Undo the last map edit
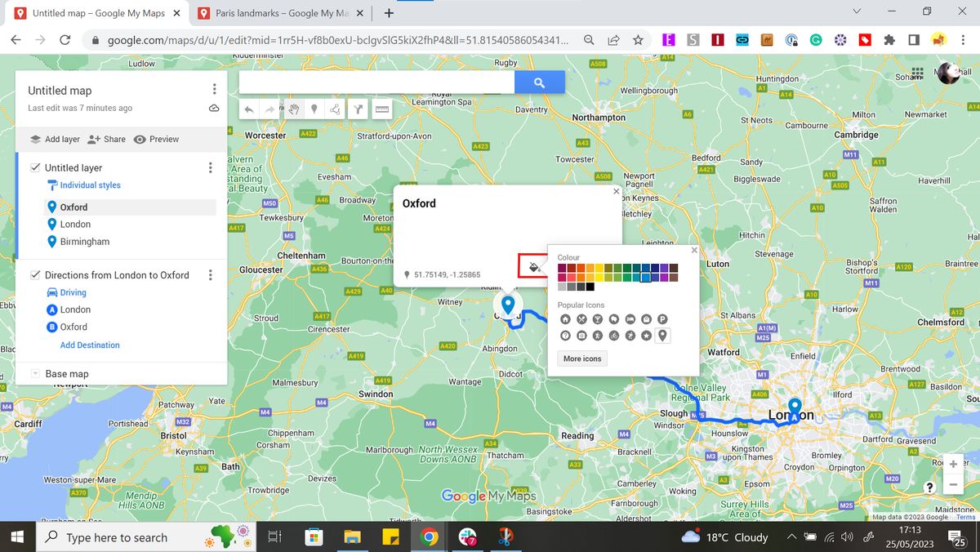 click(249, 109)
